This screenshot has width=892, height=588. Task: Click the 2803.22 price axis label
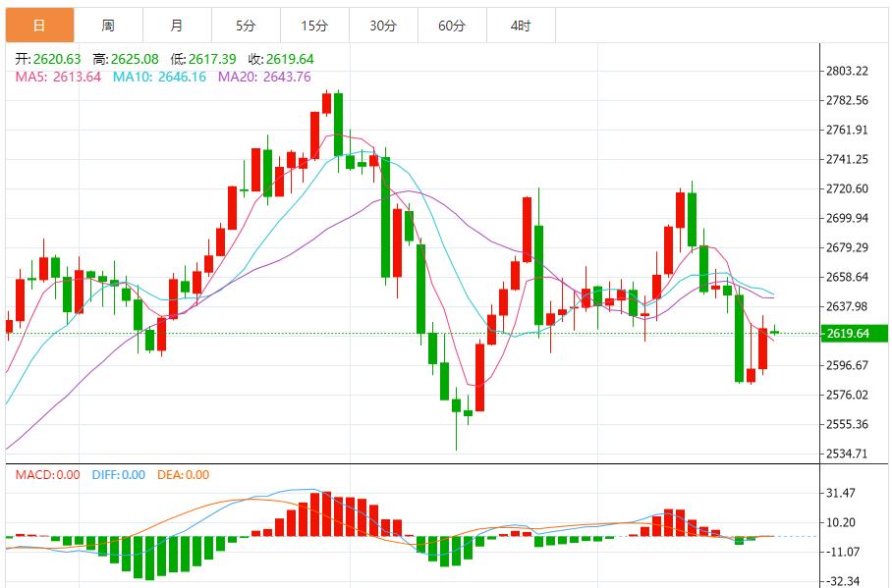(x=847, y=71)
